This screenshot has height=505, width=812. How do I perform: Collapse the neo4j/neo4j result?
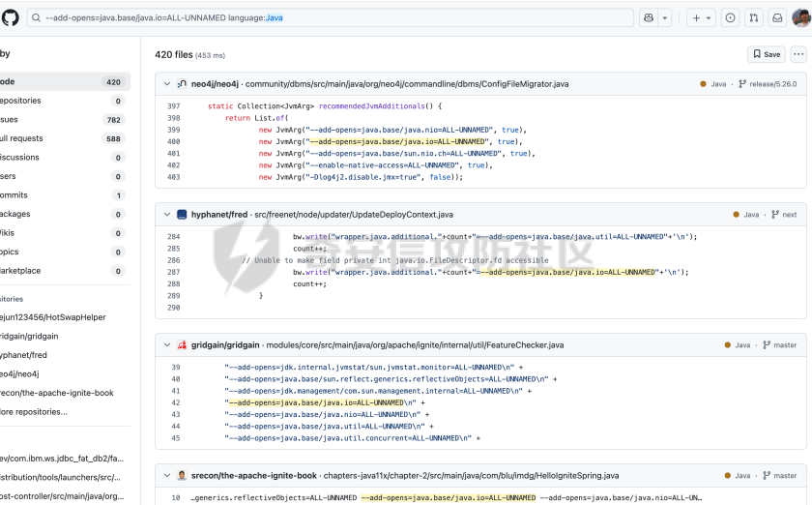166,84
